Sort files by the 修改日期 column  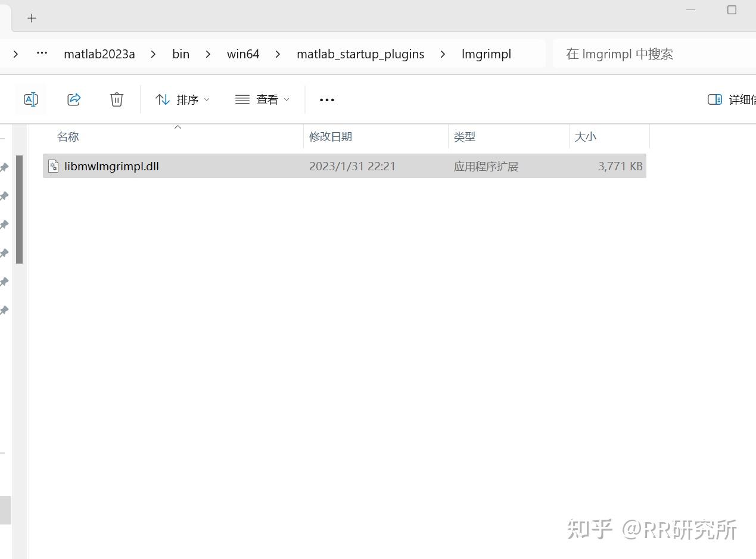click(331, 137)
